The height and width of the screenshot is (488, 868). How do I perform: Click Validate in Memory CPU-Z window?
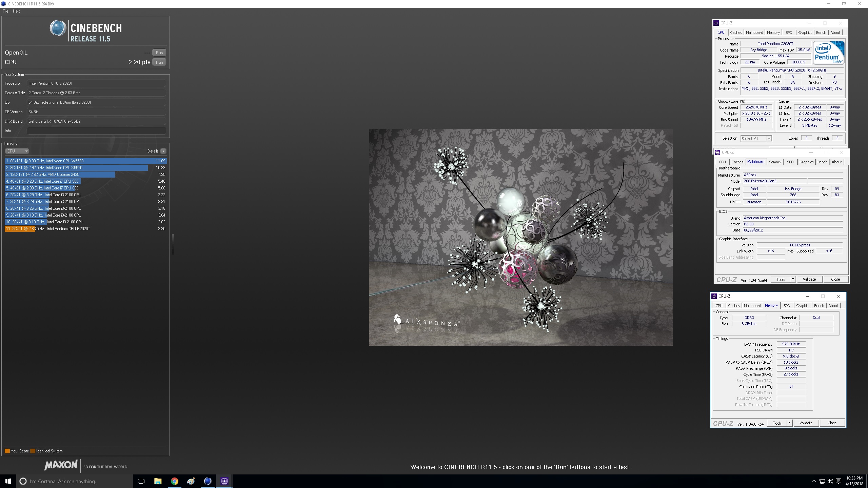806,423
